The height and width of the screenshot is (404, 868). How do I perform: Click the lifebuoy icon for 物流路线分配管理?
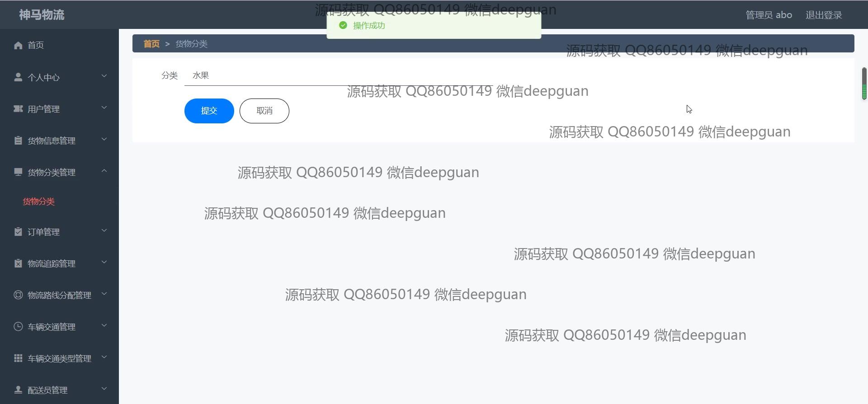[x=18, y=295]
